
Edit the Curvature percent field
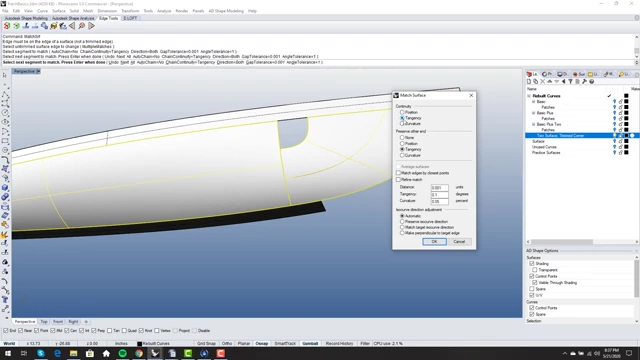pyautogui.click(x=440, y=201)
